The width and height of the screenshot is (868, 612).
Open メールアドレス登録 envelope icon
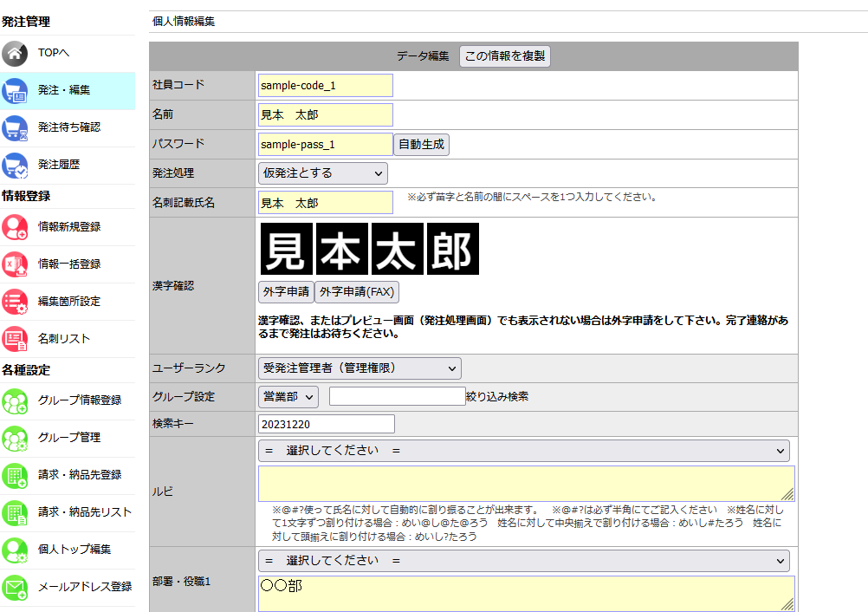pos(15,587)
